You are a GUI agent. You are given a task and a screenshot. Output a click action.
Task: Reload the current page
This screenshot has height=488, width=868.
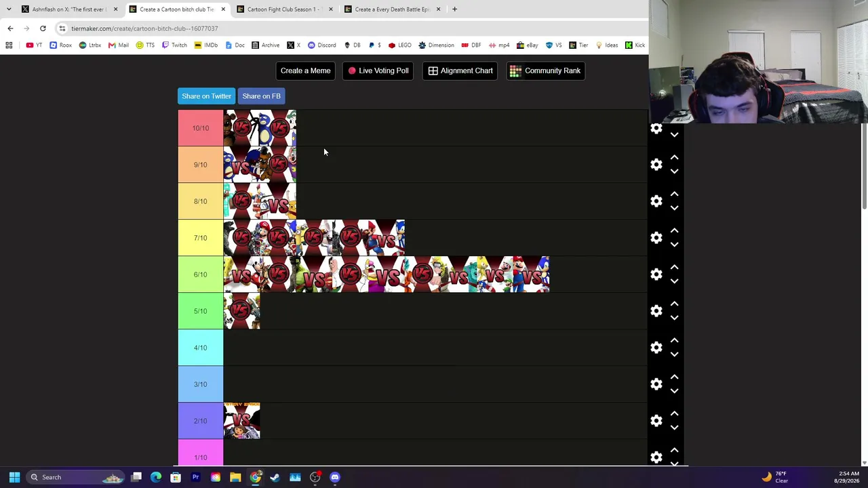(43, 28)
